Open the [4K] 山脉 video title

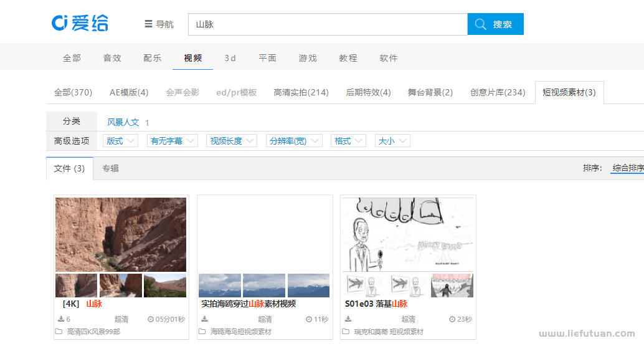click(82, 304)
